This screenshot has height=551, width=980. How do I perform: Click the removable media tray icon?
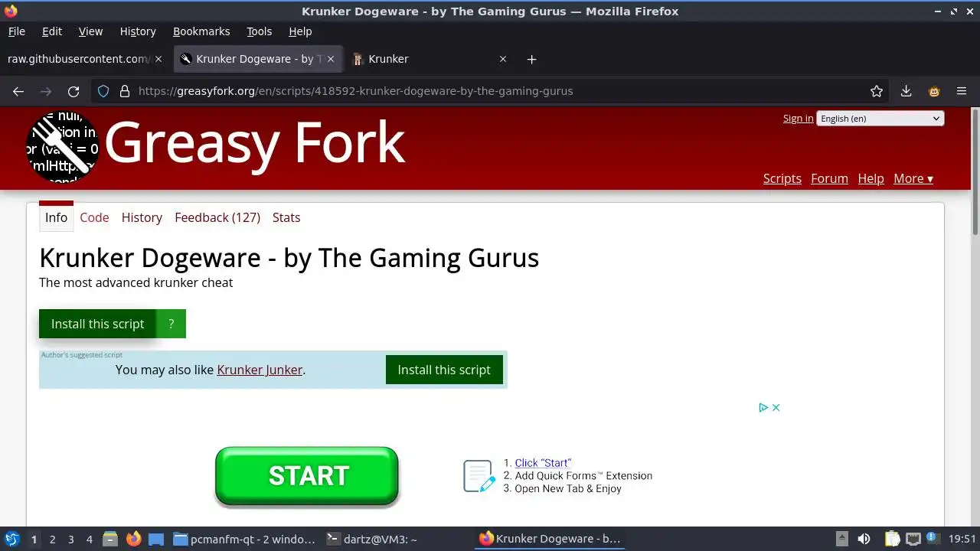(841, 539)
